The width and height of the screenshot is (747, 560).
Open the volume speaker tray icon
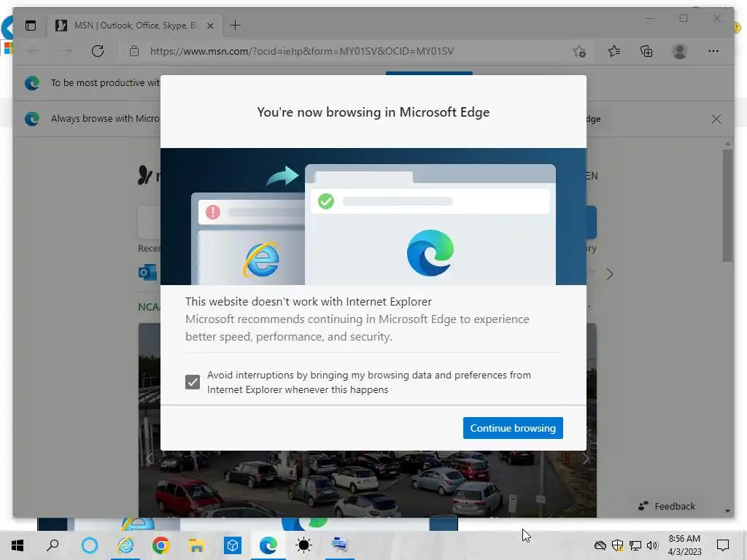[x=652, y=545]
